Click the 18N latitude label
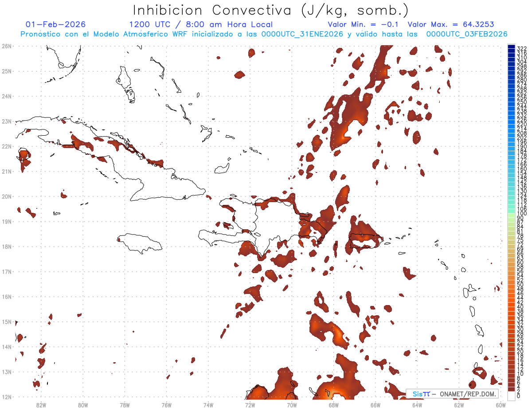Image resolution: width=532 pixels, height=411 pixels. [7, 247]
